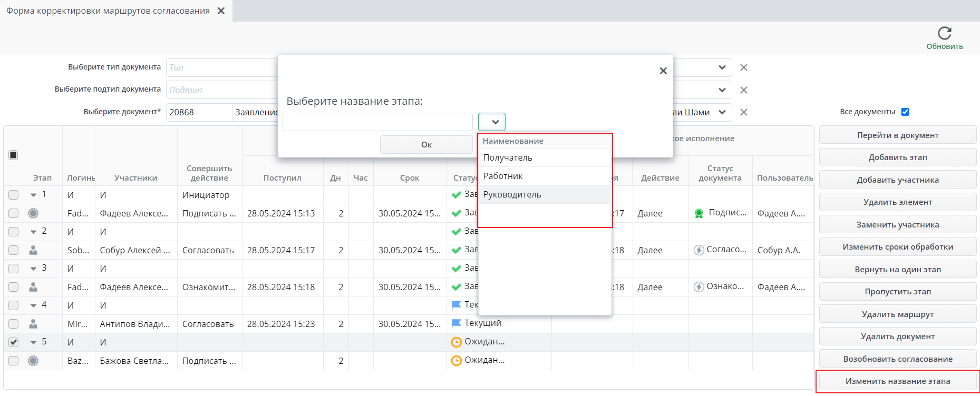The width and height of the screenshot is (980, 396).
Task: Select Получатель from the stage name list
Action: 545,157
